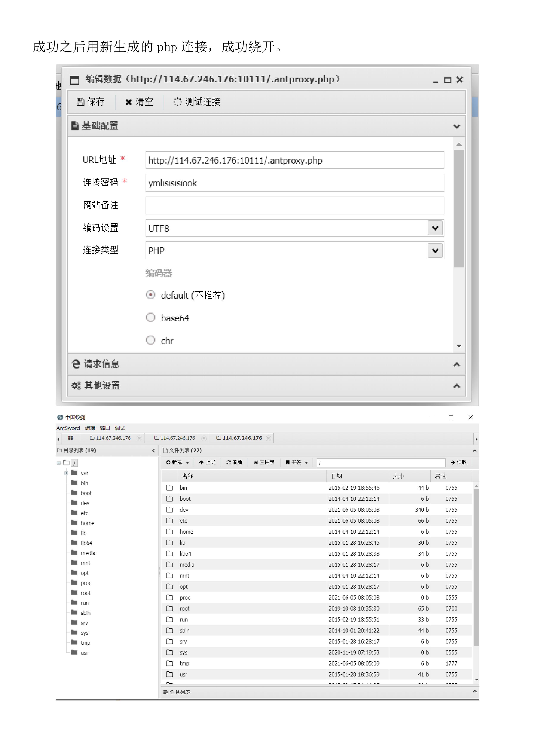This screenshot has width=535, height=756.
Task: Select the chr encoder radio
Action: (151, 340)
